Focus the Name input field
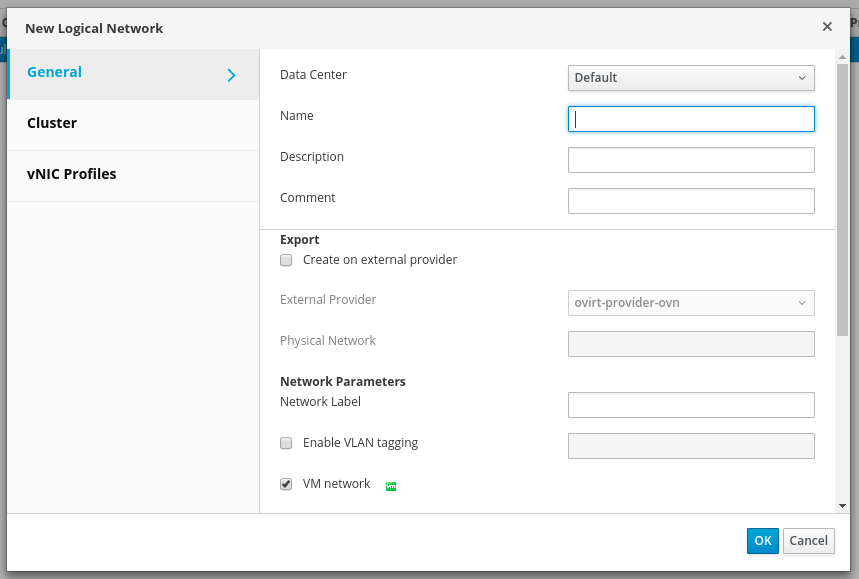The height and width of the screenshot is (579, 859). [x=691, y=119]
